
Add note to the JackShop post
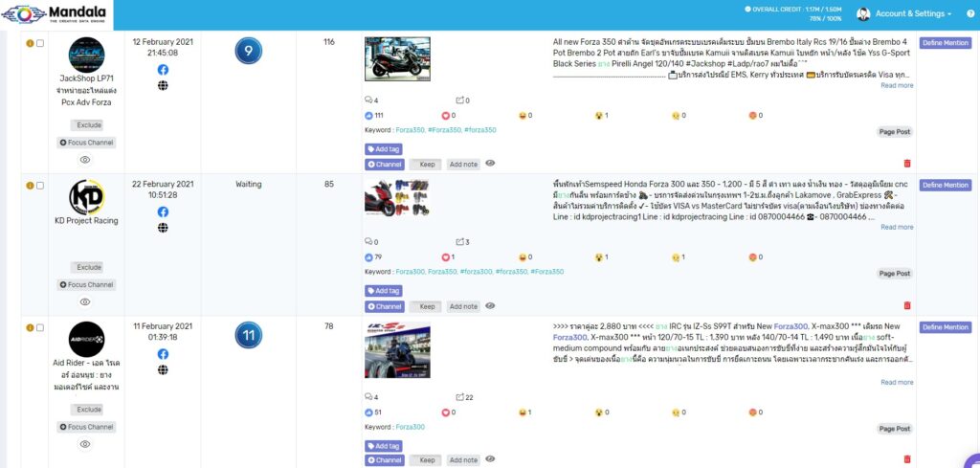[x=463, y=165]
